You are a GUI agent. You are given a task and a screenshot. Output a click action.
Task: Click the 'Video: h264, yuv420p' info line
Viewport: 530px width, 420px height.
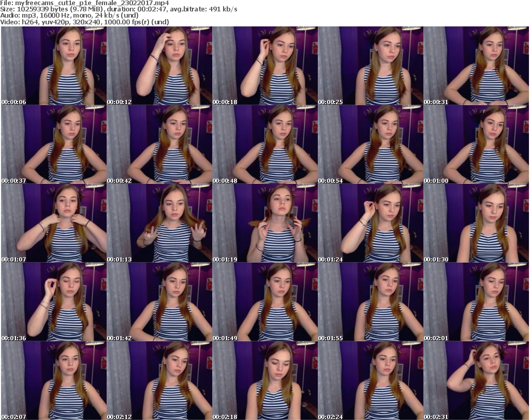pyautogui.click(x=84, y=22)
